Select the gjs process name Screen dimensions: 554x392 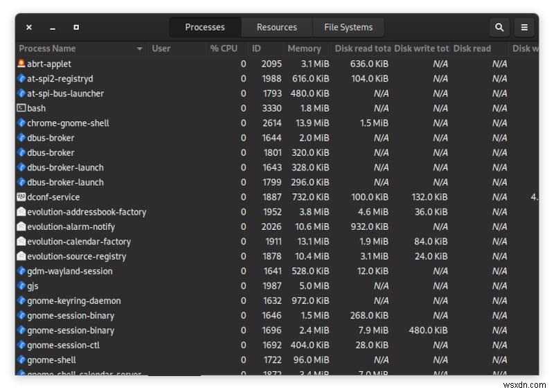33,286
